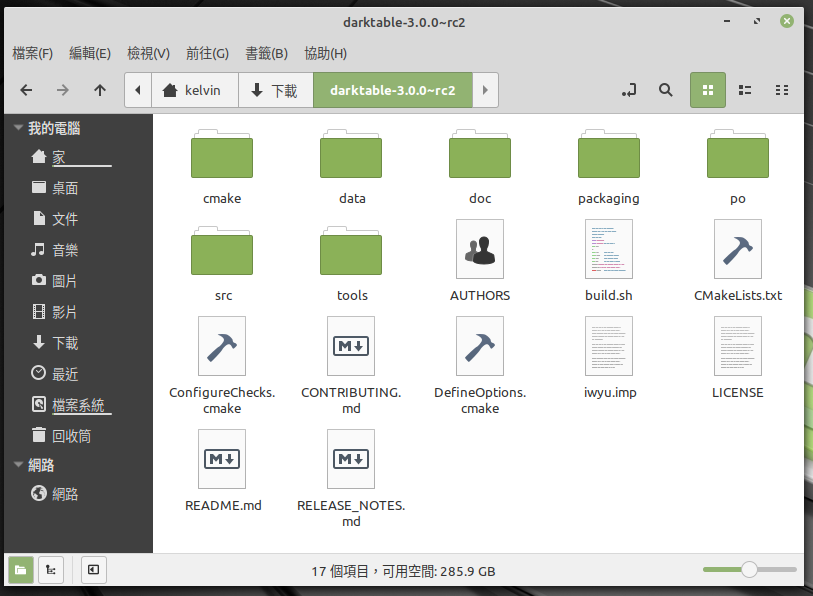Viewport: 813px width, 596px height.
Task: Navigate back using the back arrow
Action: (x=27, y=90)
